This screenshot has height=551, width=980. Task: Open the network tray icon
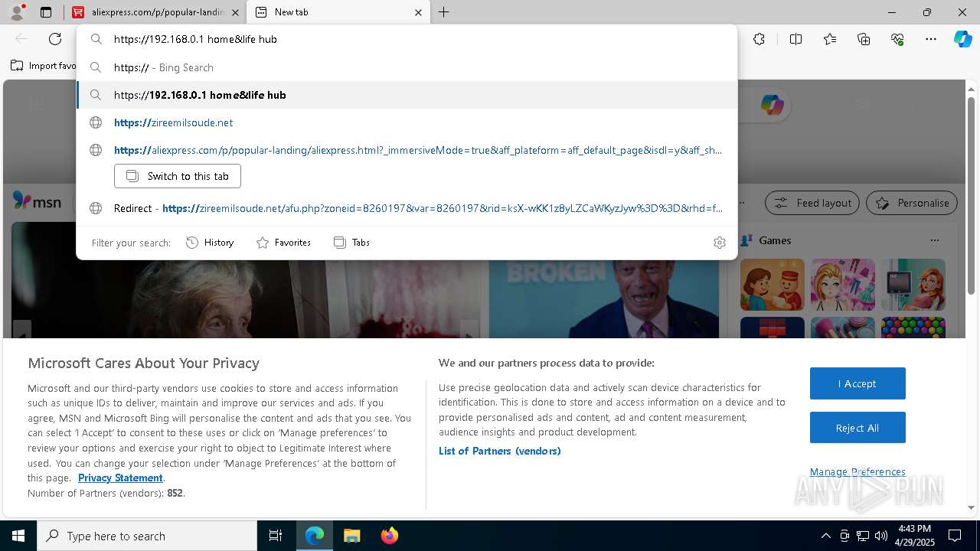[x=863, y=536]
